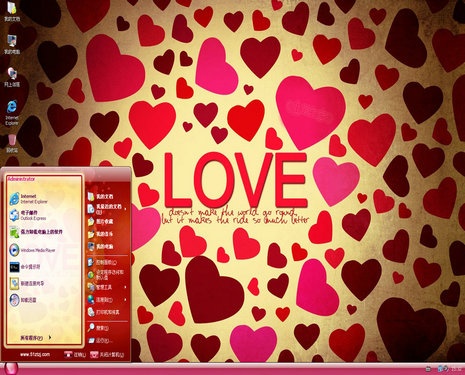Click volume speaker icon in system tray

coord(446,369)
